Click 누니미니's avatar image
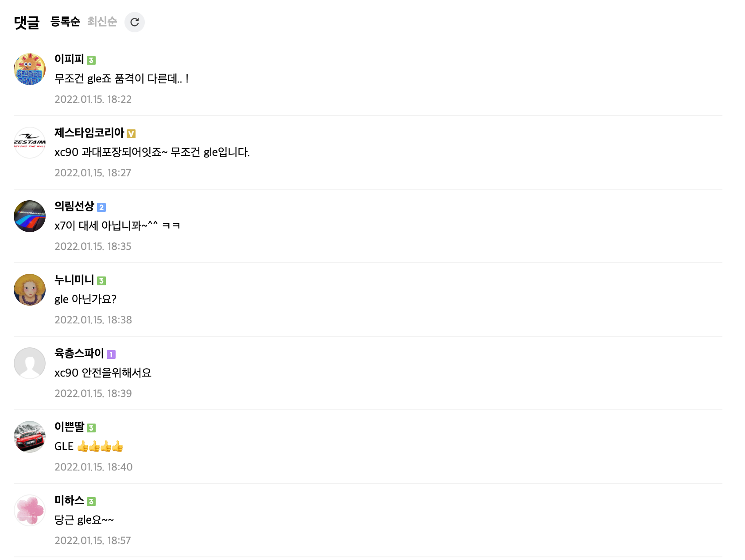This screenshot has height=560, width=745. click(30, 290)
